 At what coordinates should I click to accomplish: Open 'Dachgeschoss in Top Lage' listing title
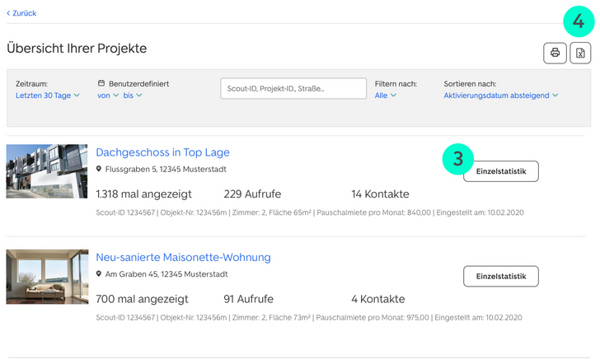(162, 152)
